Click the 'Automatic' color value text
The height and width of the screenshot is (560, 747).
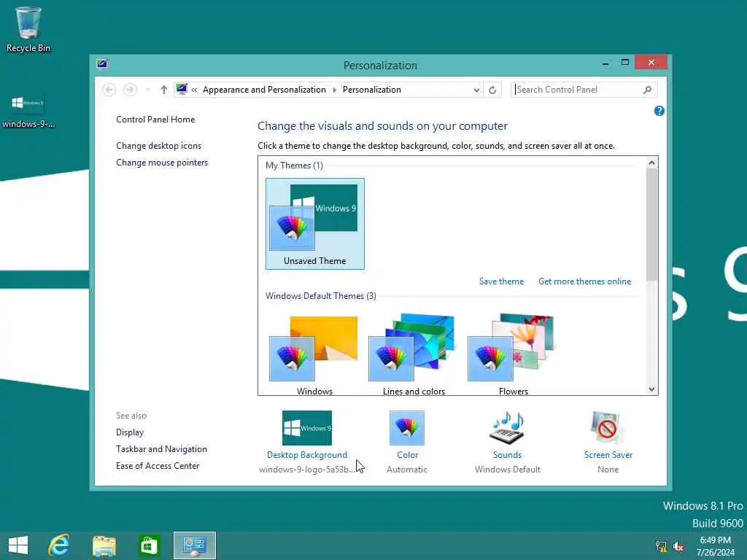(407, 470)
